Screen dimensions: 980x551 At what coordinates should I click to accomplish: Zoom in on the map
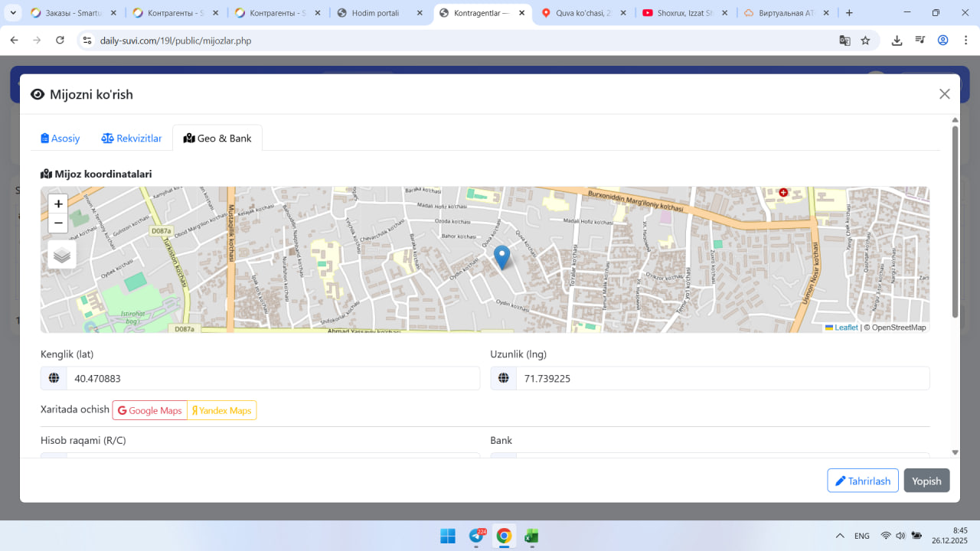(58, 204)
